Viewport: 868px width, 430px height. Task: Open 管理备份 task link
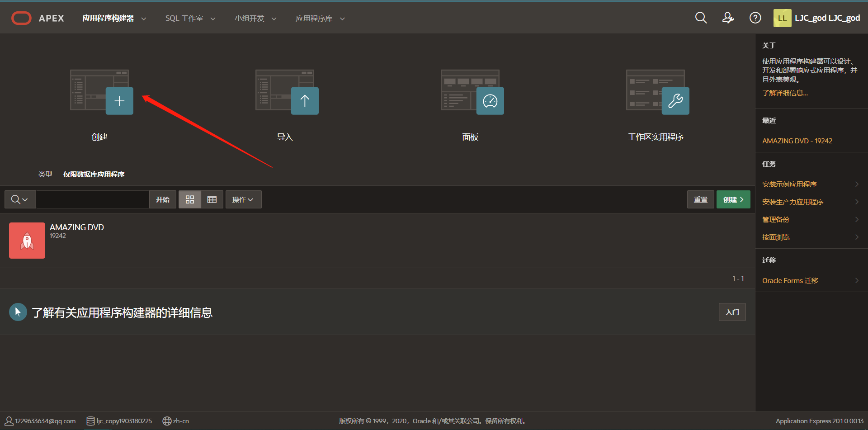(x=776, y=219)
